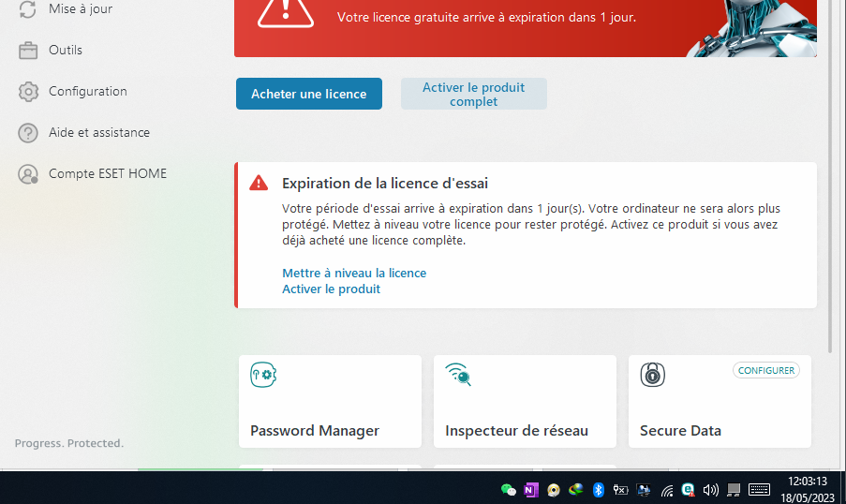
Task: Open the Mise à jour section
Action: pos(81,8)
